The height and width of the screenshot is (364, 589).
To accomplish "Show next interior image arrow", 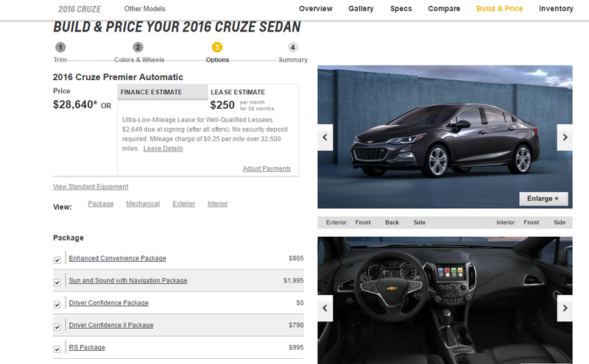I will (x=565, y=308).
